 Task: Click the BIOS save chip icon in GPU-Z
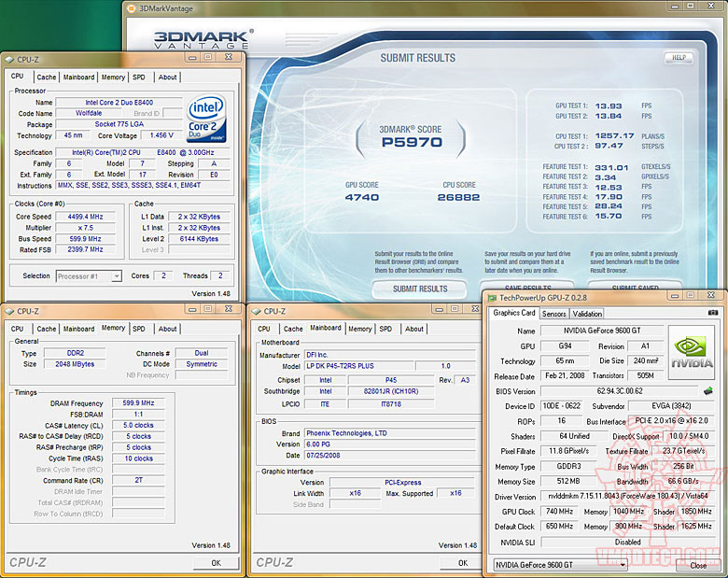[707, 390]
